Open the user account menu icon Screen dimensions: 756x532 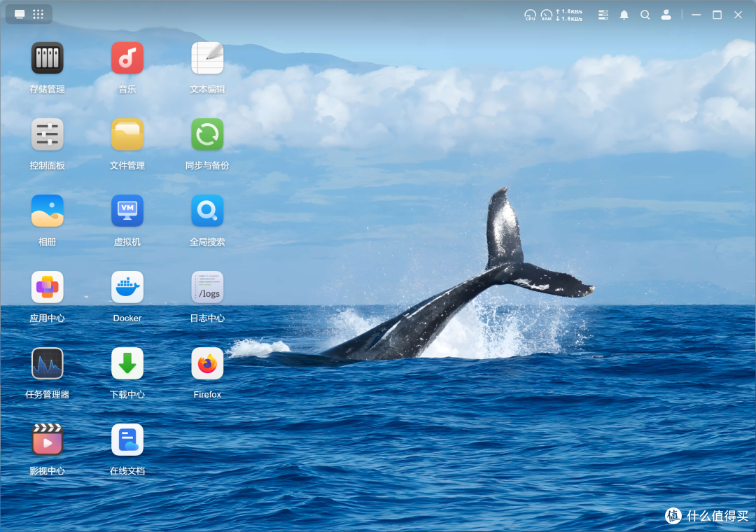pyautogui.click(x=666, y=15)
